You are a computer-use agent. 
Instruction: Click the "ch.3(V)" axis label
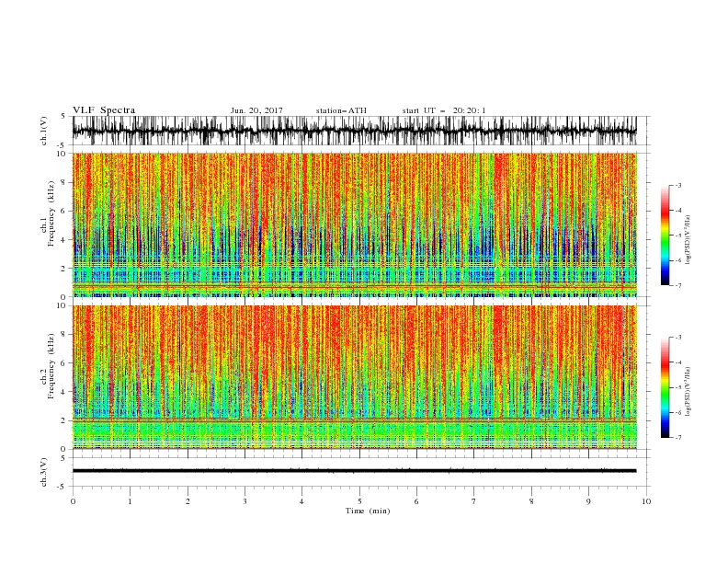[x=44, y=472]
